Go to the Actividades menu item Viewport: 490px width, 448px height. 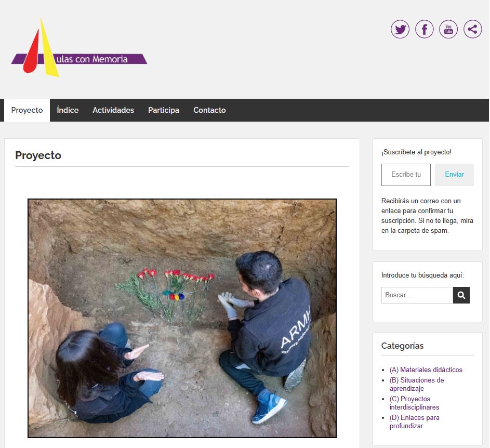click(x=113, y=110)
